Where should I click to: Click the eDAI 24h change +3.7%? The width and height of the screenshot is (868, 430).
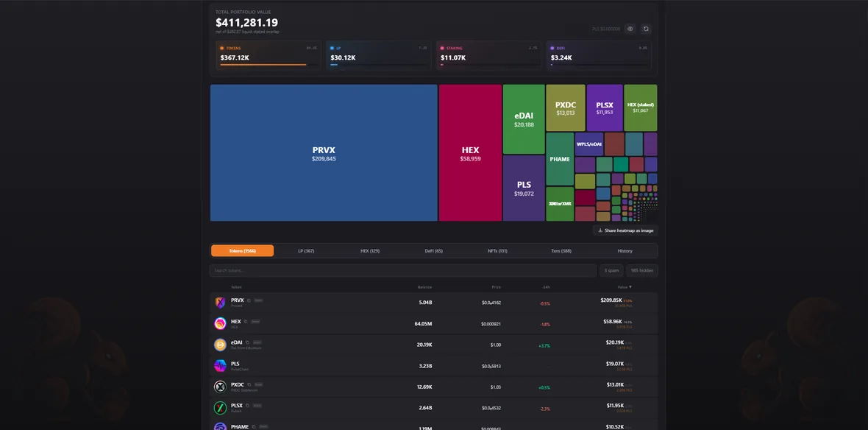point(544,345)
